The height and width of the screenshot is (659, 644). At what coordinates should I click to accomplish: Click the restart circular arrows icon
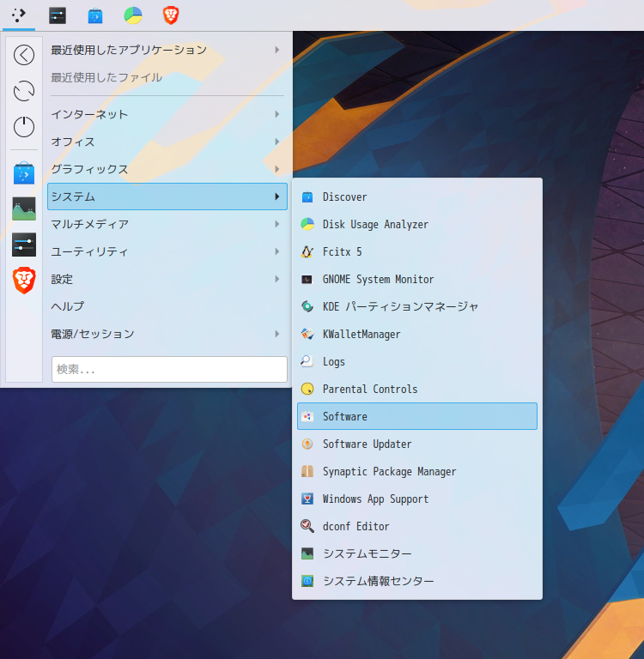[x=24, y=91]
